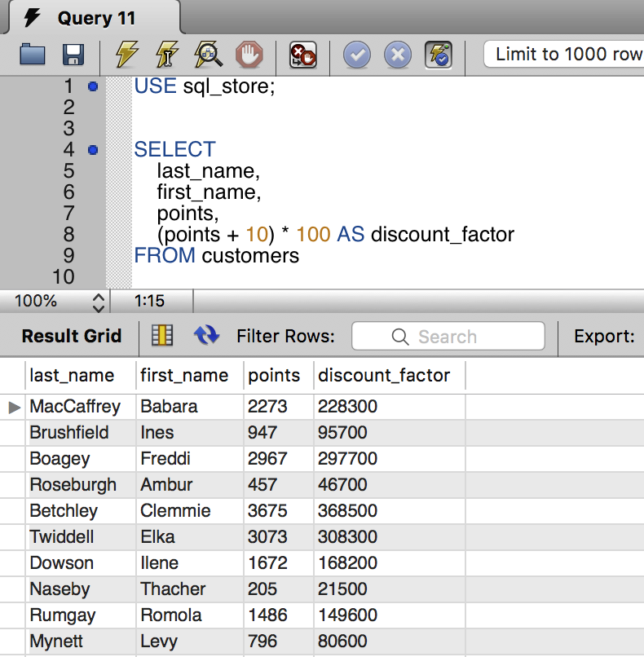Select the Rumgay cell
Image resolution: width=644 pixels, height=657 pixels.
81,615
